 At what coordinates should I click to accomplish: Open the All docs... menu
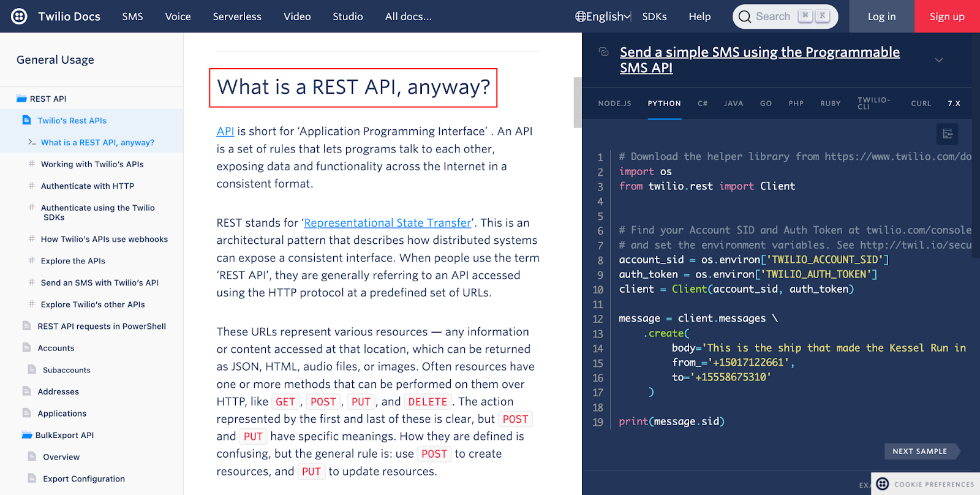tap(408, 17)
